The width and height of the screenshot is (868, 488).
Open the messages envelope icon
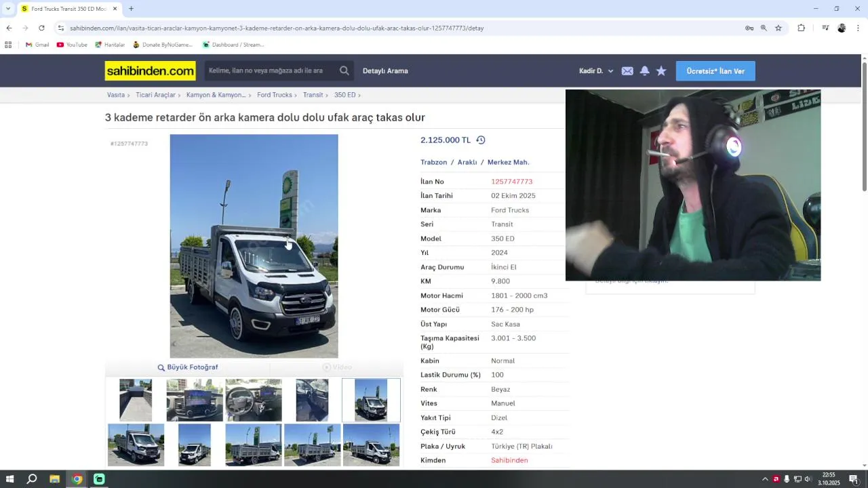click(627, 71)
